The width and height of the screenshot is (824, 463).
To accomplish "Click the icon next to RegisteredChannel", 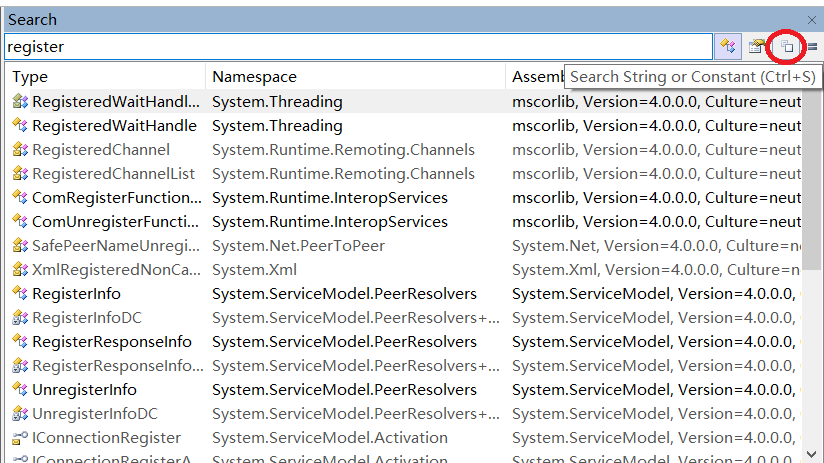I will coord(19,150).
